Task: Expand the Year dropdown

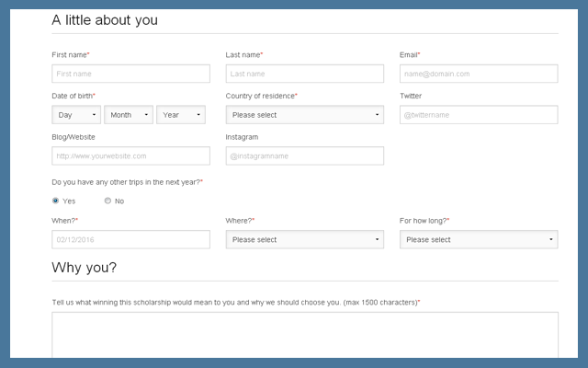Action: coord(181,115)
